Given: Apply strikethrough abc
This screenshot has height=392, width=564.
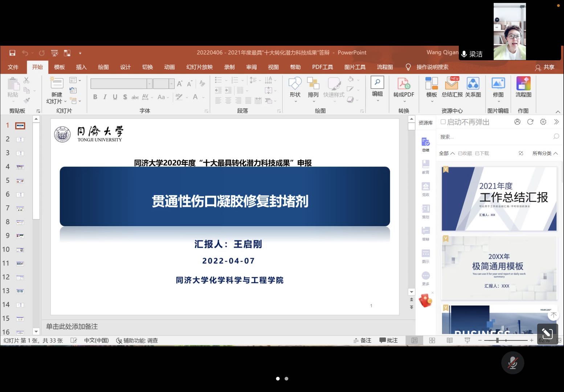Looking at the screenshot, I should coord(135,97).
